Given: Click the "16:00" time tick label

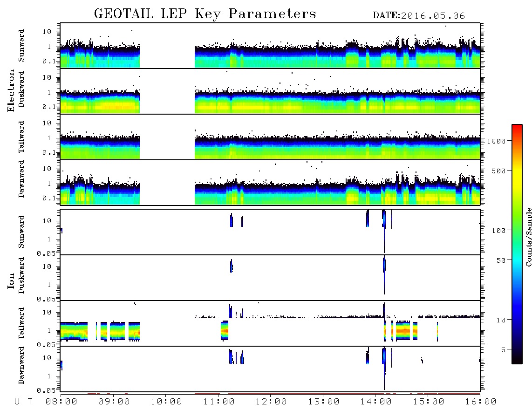Looking at the screenshot, I should point(481,402).
